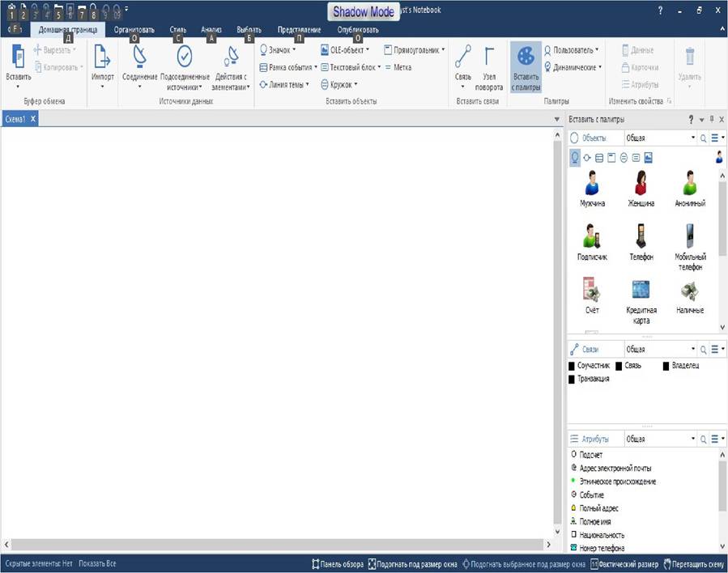Image resolution: width=728 pixels, height=573 pixels.
Task: Click the Соединение satellite dish icon
Action: 139,56
